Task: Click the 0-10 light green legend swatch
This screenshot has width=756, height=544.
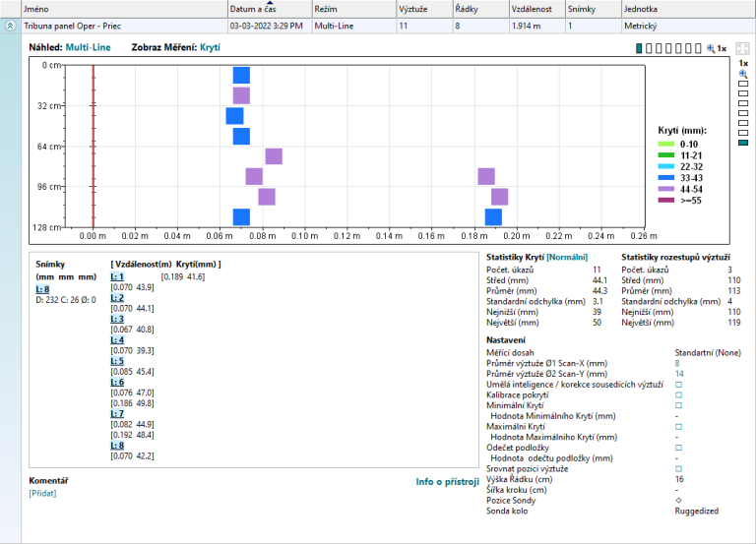Action: coord(666,144)
